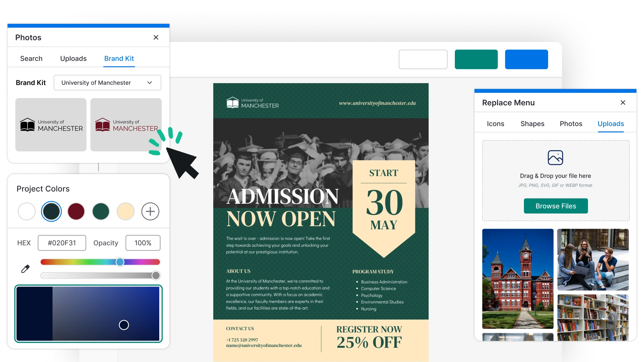Image resolution: width=644 pixels, height=362 pixels.
Task: Click the image upload drag-drop icon
Action: [x=556, y=158]
